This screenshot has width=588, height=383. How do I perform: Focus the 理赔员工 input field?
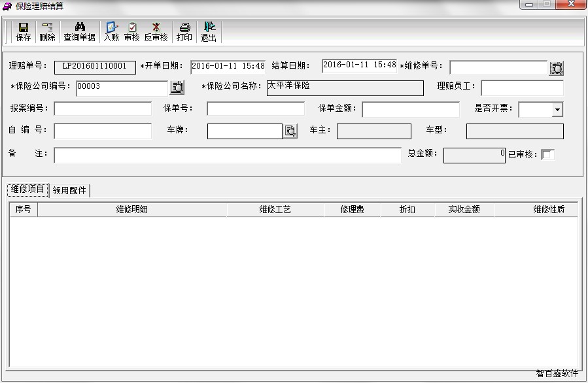522,88
